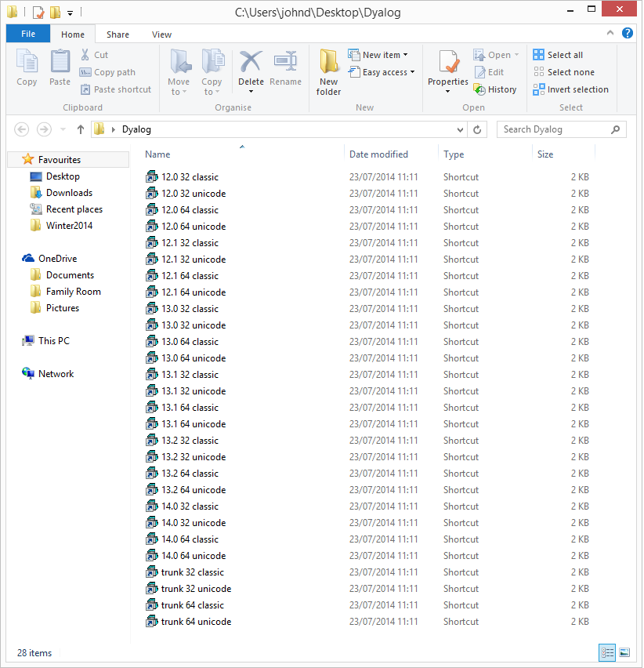Click Paste shortcut in the ribbon
The image size is (644, 668).
tap(115, 89)
